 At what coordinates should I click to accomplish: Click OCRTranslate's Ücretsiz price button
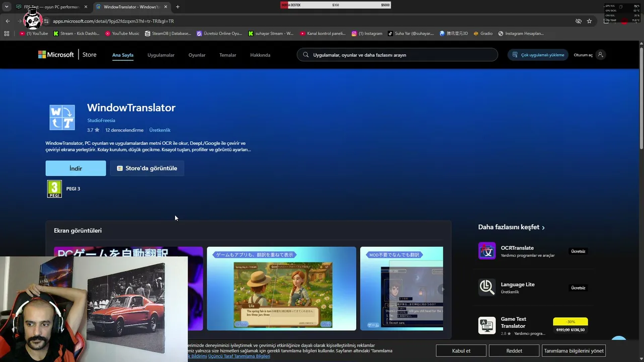[x=578, y=251]
